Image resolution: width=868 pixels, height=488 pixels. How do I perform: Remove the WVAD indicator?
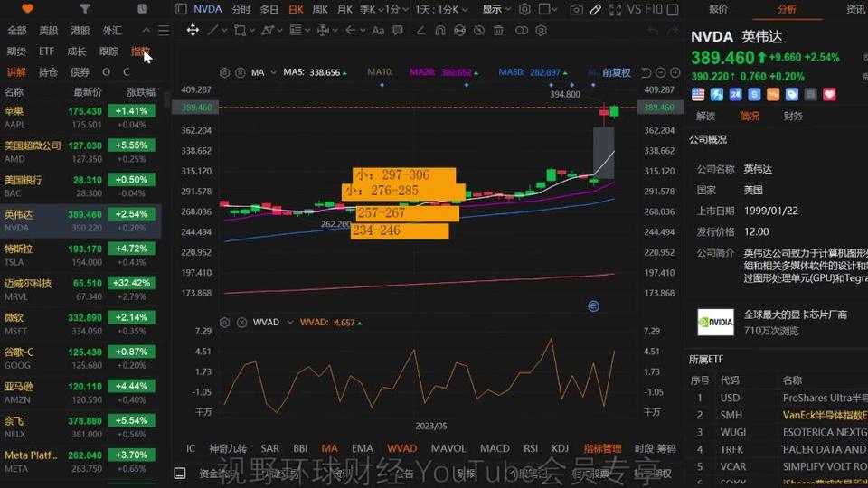241,322
